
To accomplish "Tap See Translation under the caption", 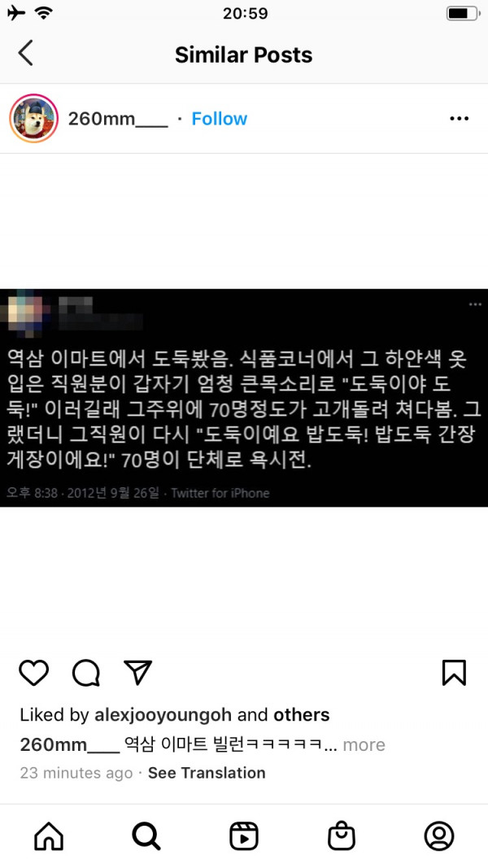I will [x=207, y=773].
